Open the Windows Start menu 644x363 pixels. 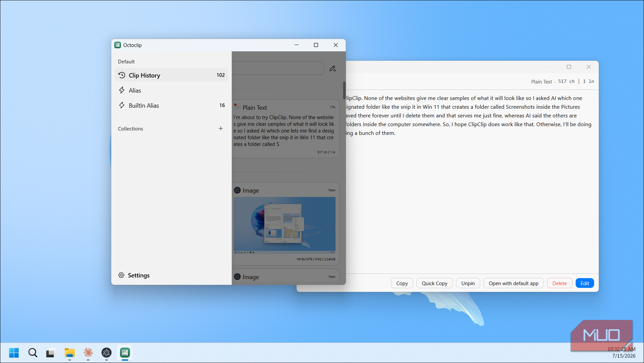pyautogui.click(x=14, y=353)
